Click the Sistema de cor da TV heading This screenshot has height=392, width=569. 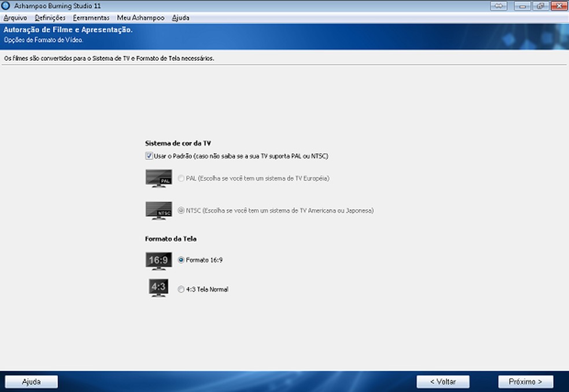coord(178,143)
